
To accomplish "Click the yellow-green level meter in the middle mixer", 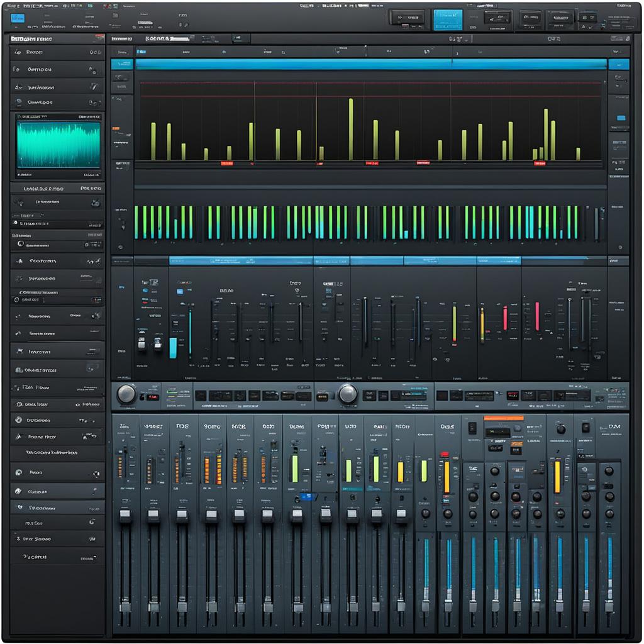I will [454, 324].
